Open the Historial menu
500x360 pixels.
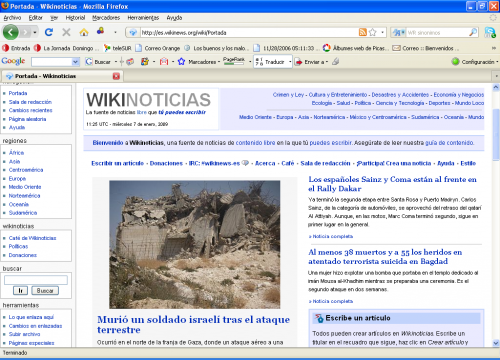(75, 18)
